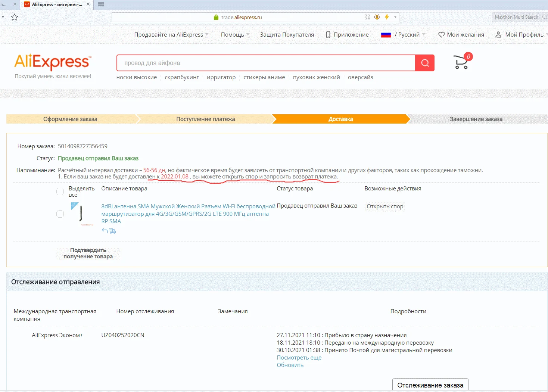The image size is (548, 392).
Task: Click the bee icon in address bar
Action: [377, 17]
